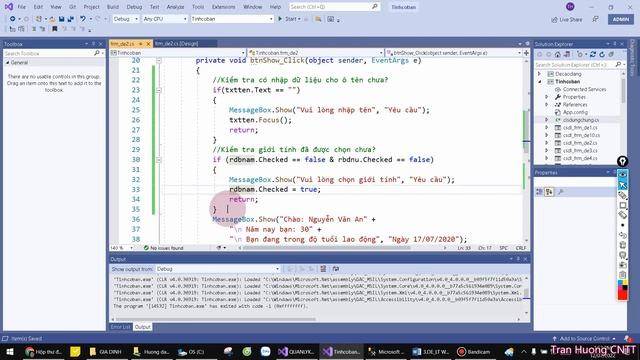Screen dimensions: 640x360
Task: Click the Toolbox search magnifier icon
Action: pos(97,53)
